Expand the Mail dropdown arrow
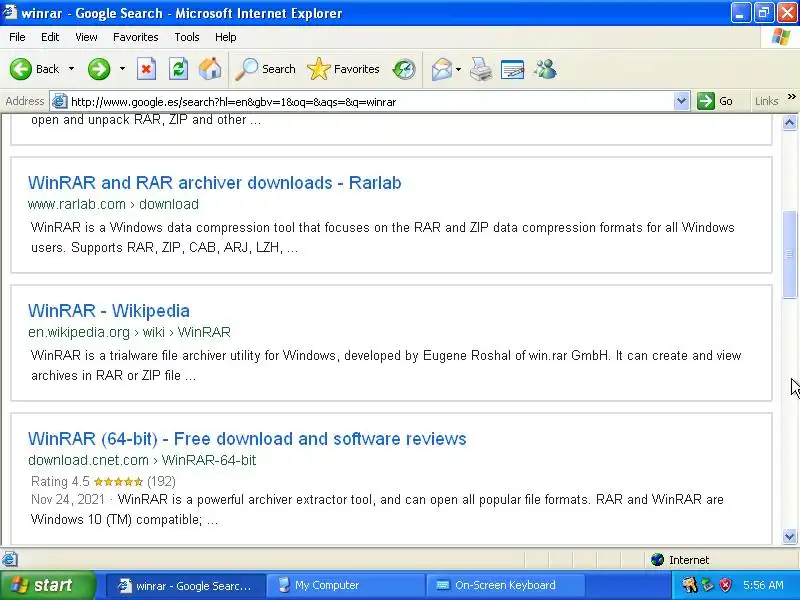This screenshot has height=600, width=800. [x=458, y=69]
